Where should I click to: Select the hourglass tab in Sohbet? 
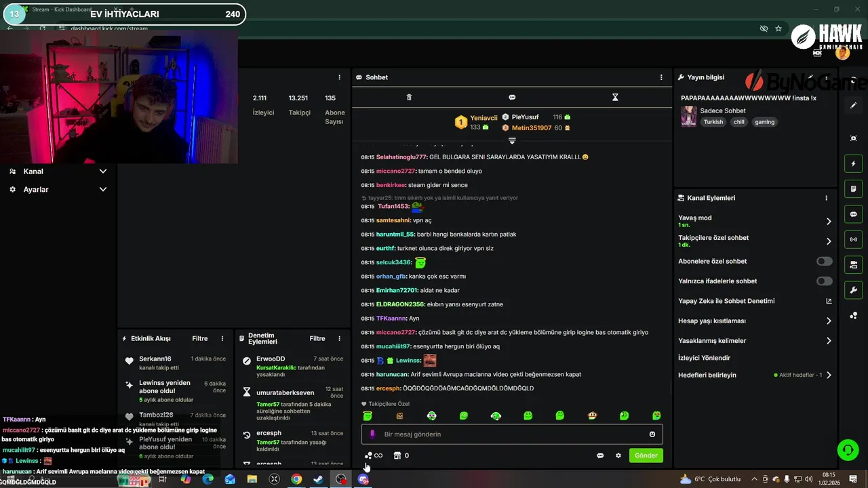coord(615,98)
